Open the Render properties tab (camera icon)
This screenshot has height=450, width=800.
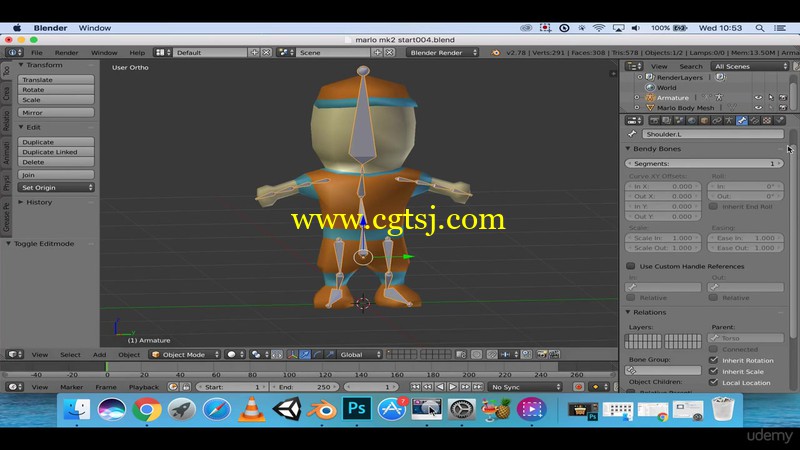(x=654, y=120)
